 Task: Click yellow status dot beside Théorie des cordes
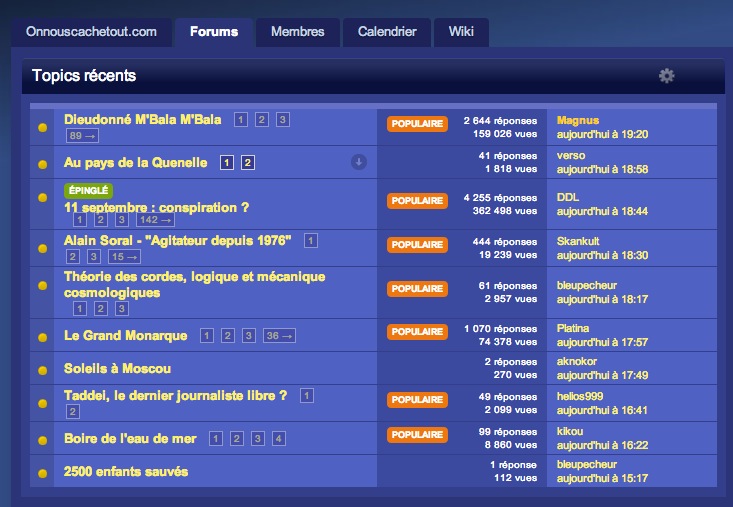click(x=43, y=286)
